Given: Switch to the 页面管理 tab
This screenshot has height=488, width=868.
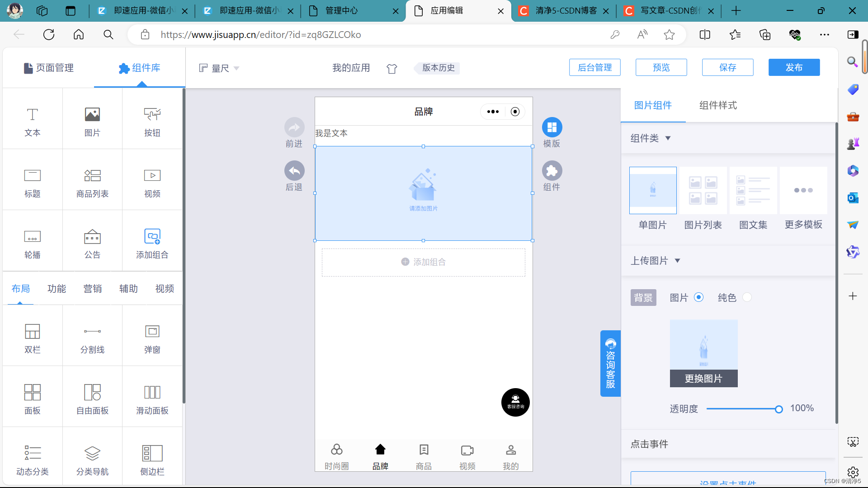Looking at the screenshot, I should pos(49,68).
